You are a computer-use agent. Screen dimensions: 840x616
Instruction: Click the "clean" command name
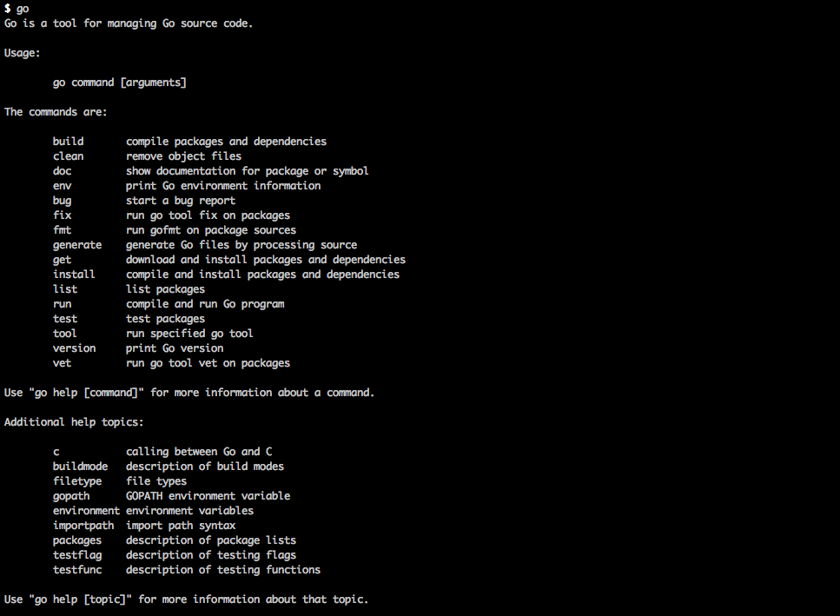[68, 156]
